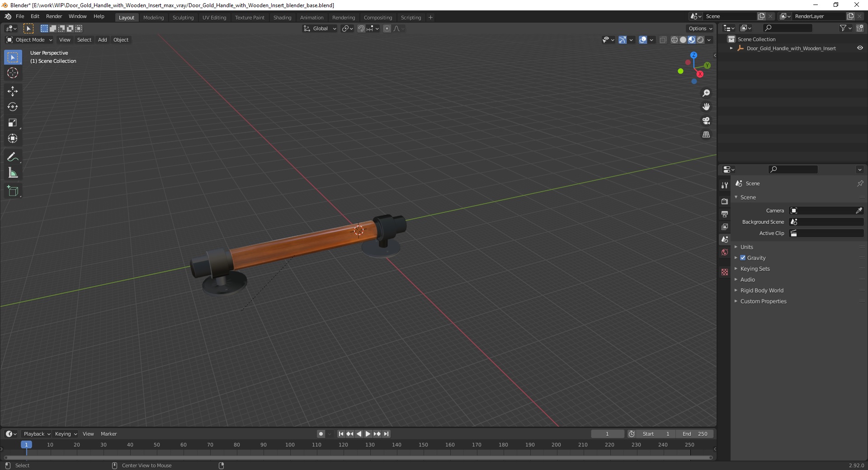Click the outliner filter funnel icon
Viewport: 868px width, 470px height.
click(843, 28)
